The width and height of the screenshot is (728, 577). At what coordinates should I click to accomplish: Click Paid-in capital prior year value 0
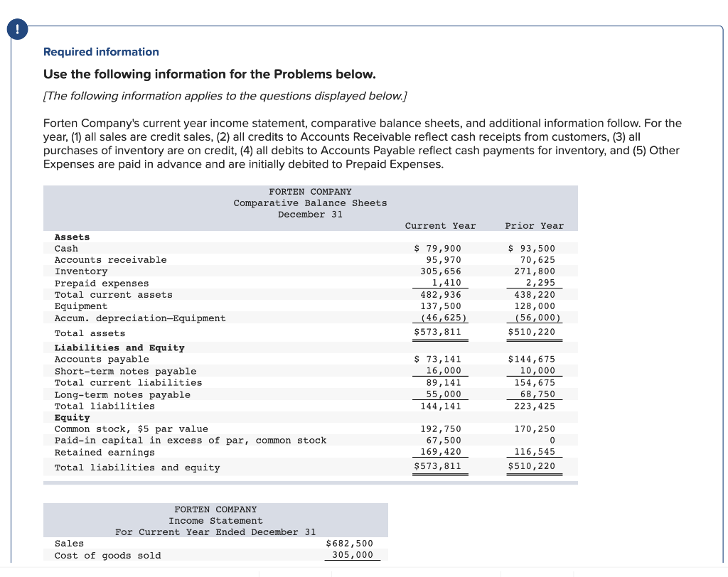pos(552,441)
